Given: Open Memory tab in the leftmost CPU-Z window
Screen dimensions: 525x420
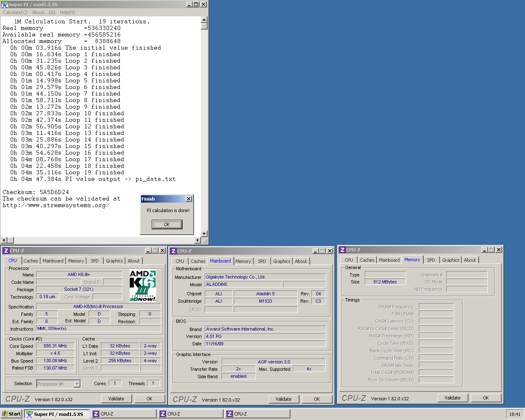Looking at the screenshot, I should 76,261.
